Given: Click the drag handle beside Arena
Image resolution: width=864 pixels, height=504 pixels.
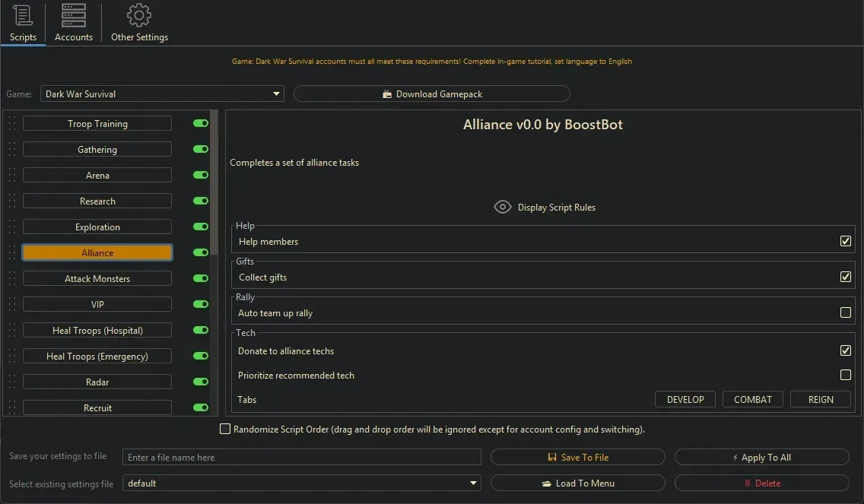Looking at the screenshot, I should [x=12, y=175].
